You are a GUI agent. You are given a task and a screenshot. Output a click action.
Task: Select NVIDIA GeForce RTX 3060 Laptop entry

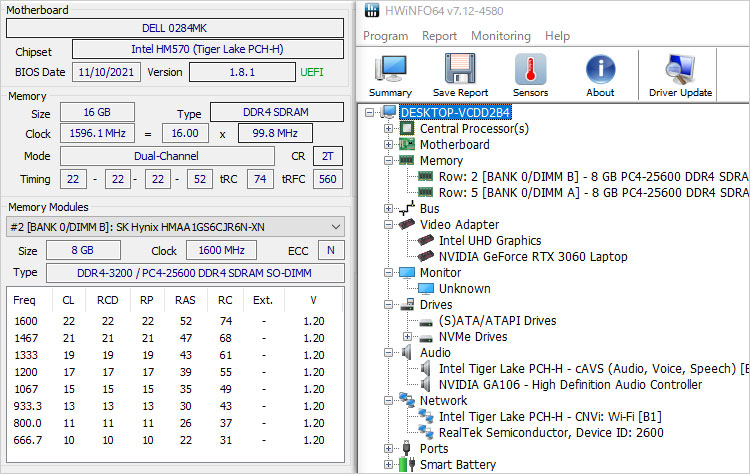[x=533, y=256]
